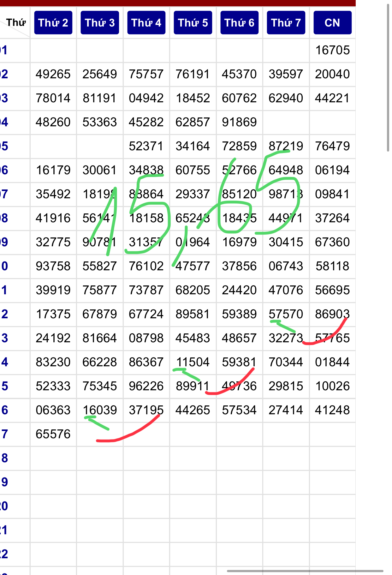392x575 pixels.
Task: Select the value 67360
Action: [332, 242]
